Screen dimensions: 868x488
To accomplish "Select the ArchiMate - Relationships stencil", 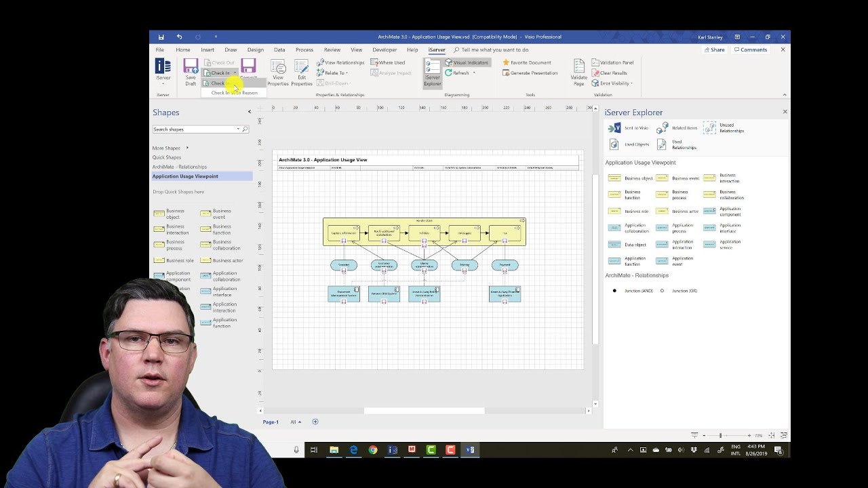I will pyautogui.click(x=180, y=167).
